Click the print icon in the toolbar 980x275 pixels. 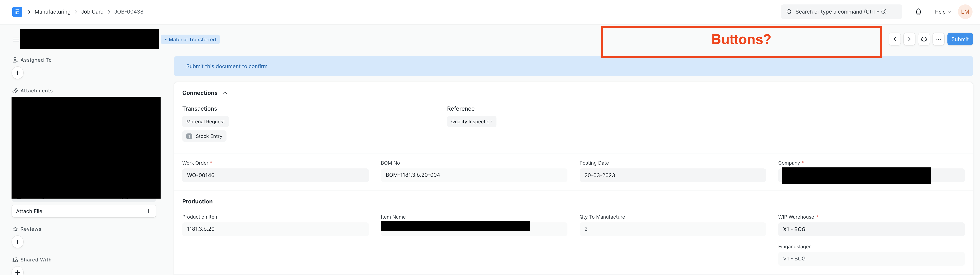click(924, 39)
